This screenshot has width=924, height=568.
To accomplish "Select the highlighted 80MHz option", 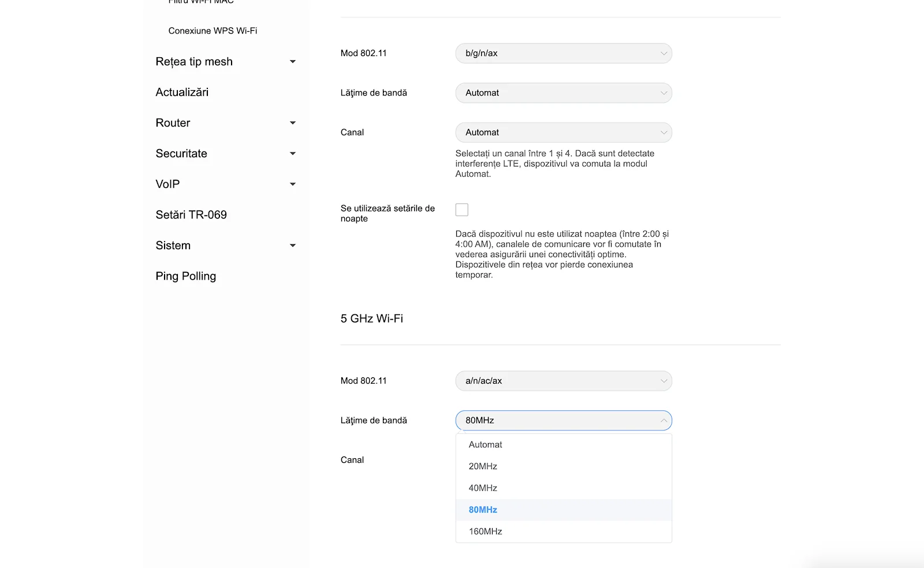I will click(x=564, y=510).
